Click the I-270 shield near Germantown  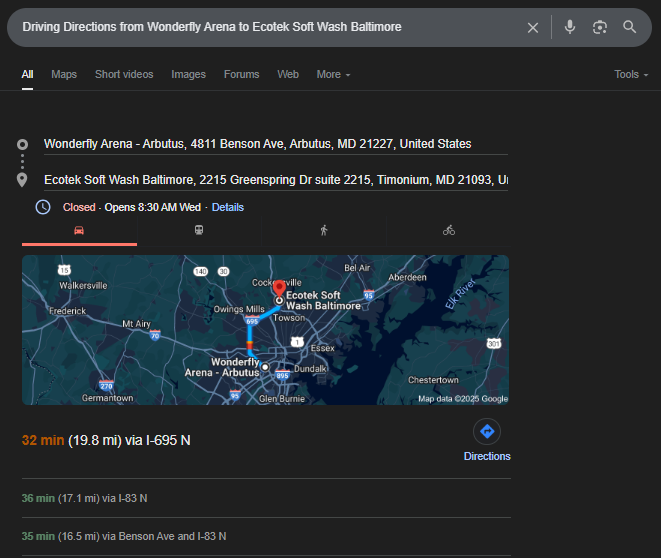coord(106,385)
